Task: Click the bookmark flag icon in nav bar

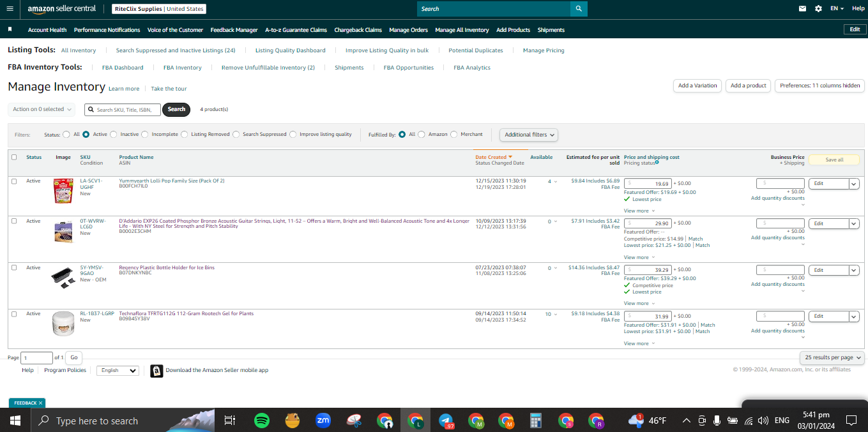Action: pos(10,29)
